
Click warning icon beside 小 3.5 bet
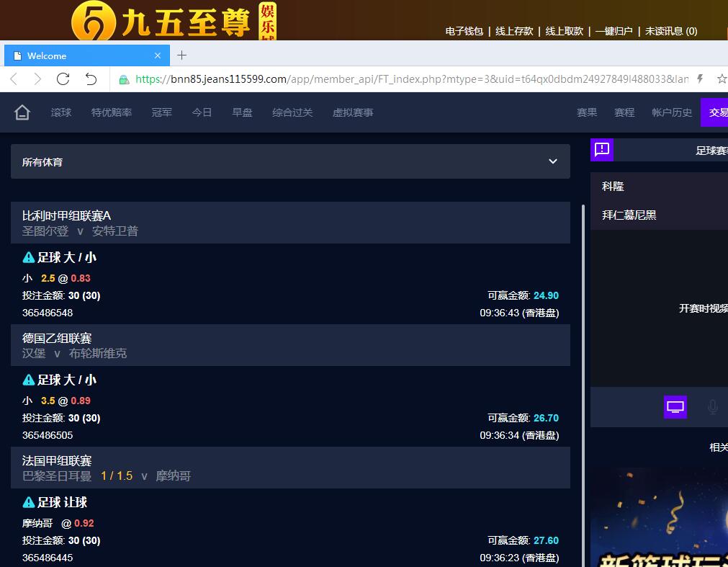pyautogui.click(x=29, y=380)
